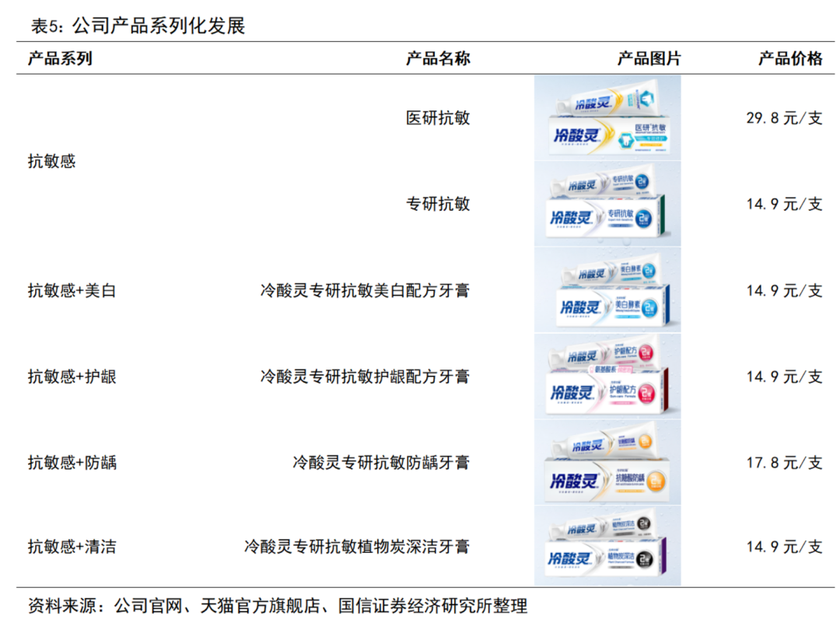
Task: Click the 专研抗敏 product name
Action: tap(438, 204)
